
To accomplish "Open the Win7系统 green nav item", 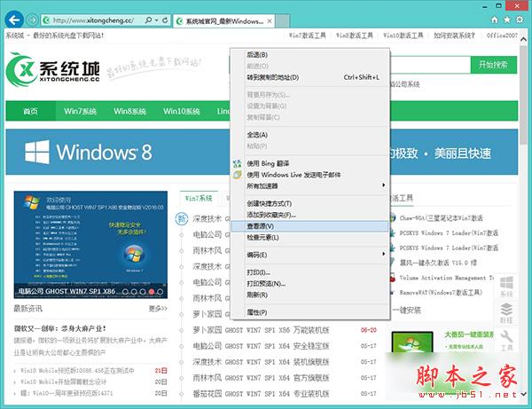I will point(81,111).
